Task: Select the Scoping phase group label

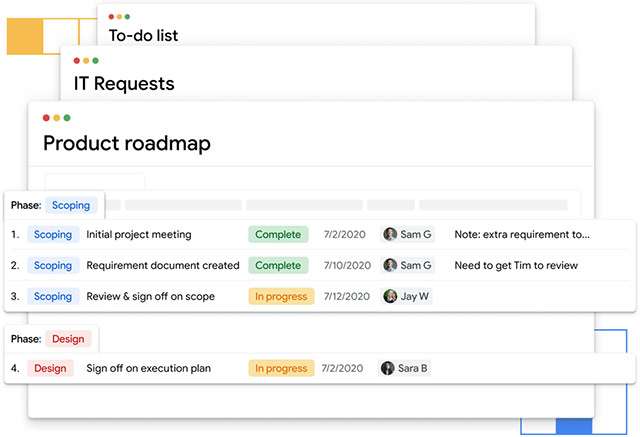Action: [71, 205]
